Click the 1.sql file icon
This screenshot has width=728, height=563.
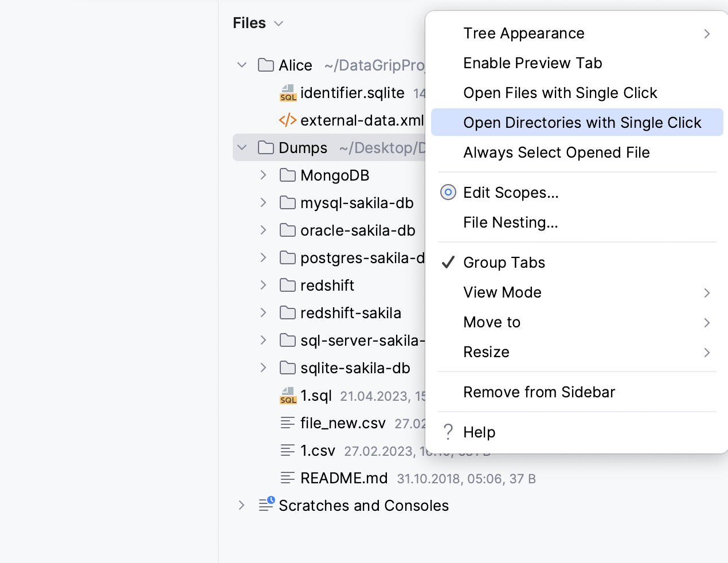point(288,396)
